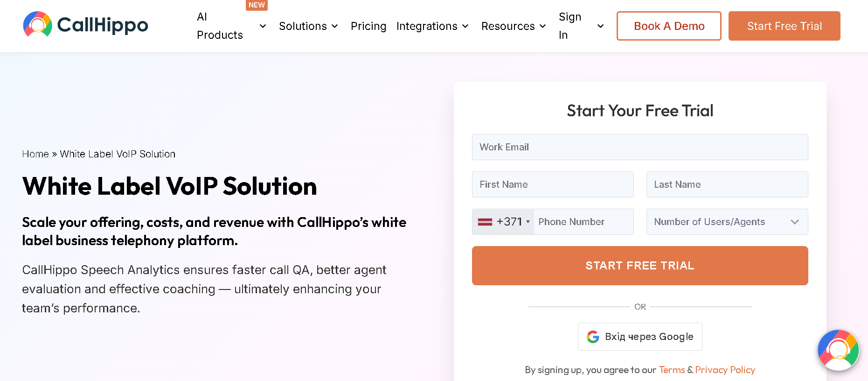Open the Terms link
The height and width of the screenshot is (381, 868).
click(x=672, y=370)
